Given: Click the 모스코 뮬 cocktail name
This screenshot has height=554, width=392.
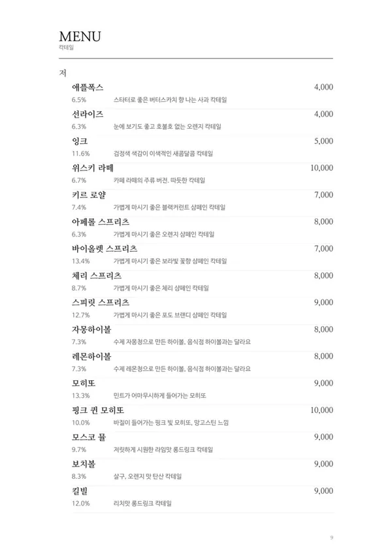Looking at the screenshot, I should tap(89, 437).
